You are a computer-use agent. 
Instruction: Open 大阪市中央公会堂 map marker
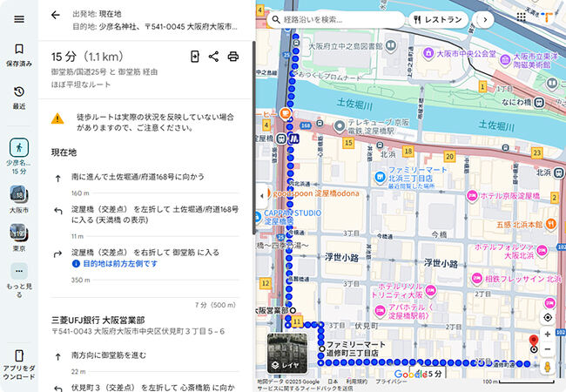coord(428,53)
